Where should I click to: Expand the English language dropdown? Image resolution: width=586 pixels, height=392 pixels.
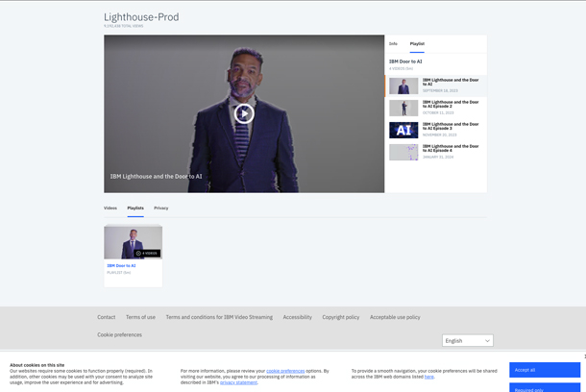(x=468, y=340)
